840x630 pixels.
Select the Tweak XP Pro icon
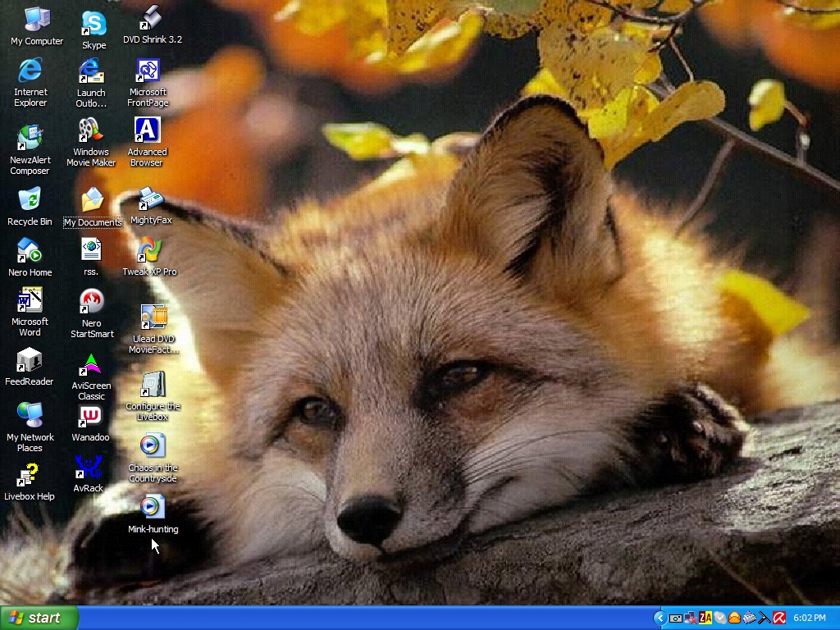[149, 251]
